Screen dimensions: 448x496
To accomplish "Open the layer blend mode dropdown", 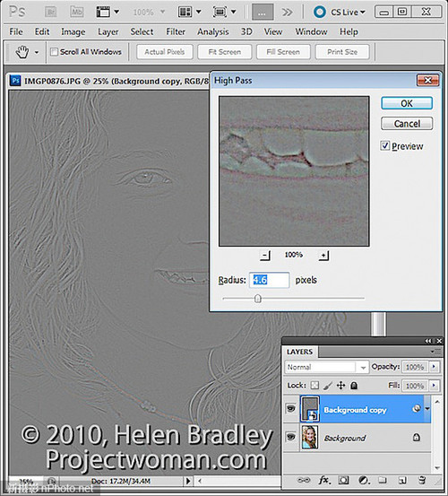I will [x=327, y=367].
